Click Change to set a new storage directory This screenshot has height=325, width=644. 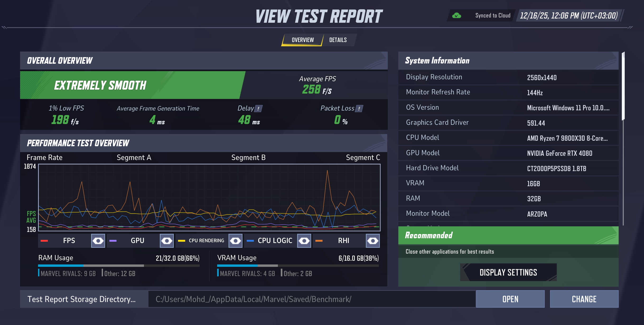pyautogui.click(x=584, y=299)
